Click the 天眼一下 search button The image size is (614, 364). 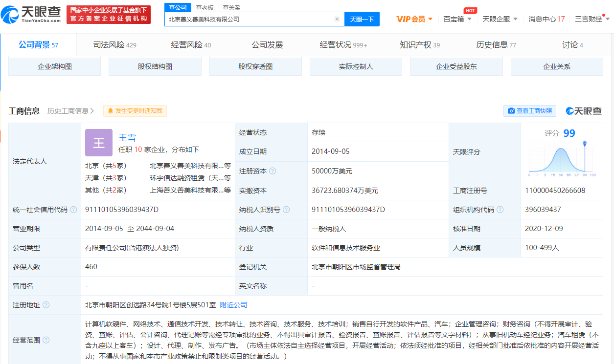362,19
